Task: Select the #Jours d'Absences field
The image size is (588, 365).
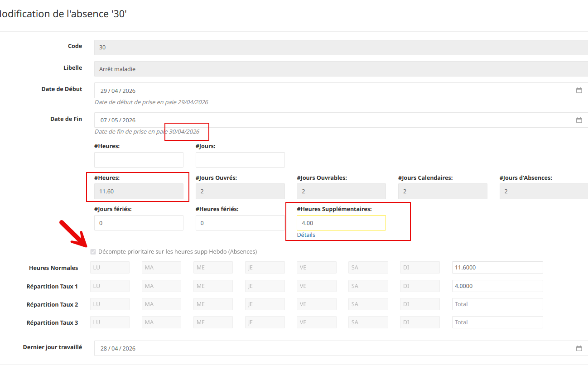Action: [x=544, y=191]
